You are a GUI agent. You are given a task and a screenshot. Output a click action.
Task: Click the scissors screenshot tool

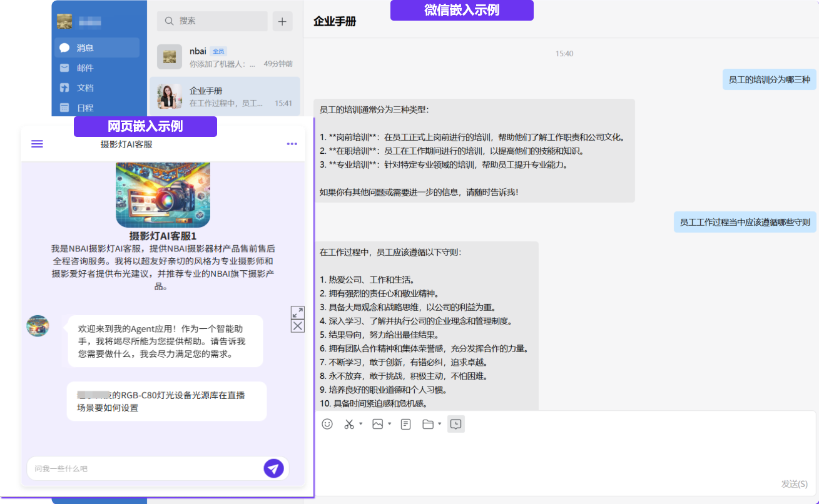pos(349,424)
